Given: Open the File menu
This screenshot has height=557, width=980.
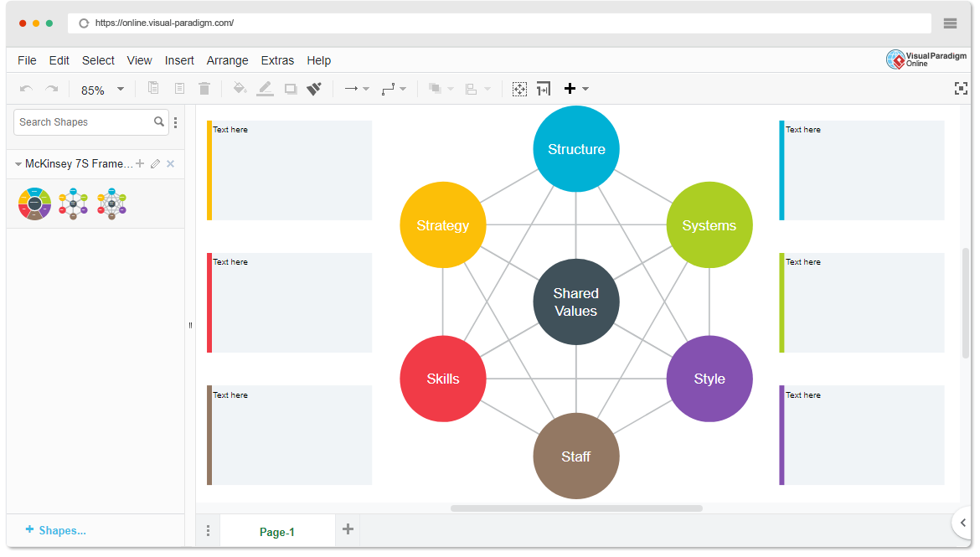Looking at the screenshot, I should [x=27, y=60].
